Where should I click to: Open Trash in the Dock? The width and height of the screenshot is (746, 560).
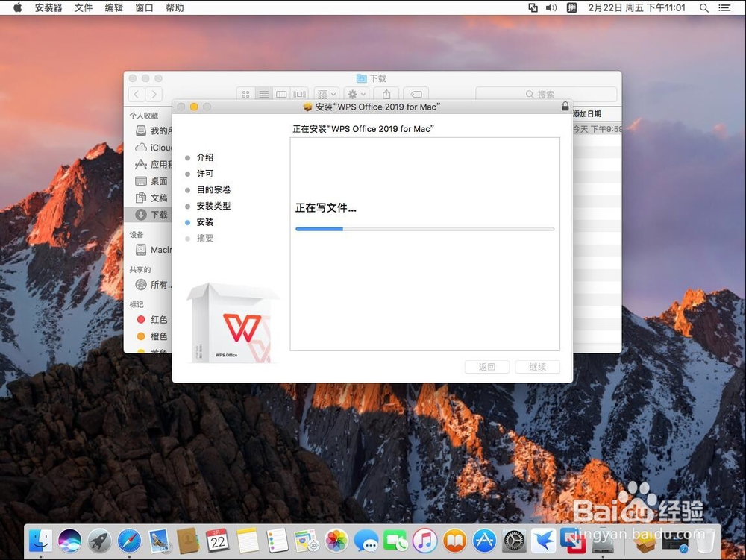coord(706,541)
